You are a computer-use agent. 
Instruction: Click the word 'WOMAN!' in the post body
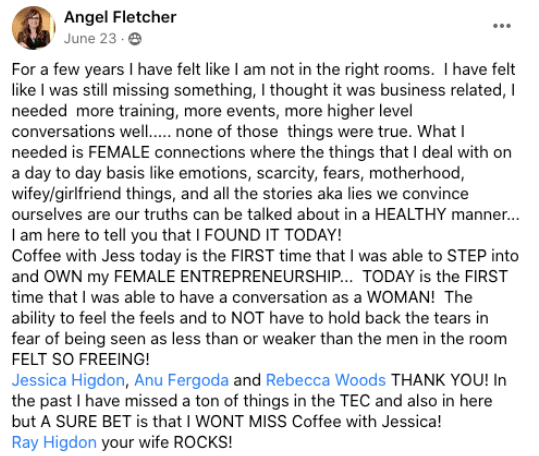(400, 297)
